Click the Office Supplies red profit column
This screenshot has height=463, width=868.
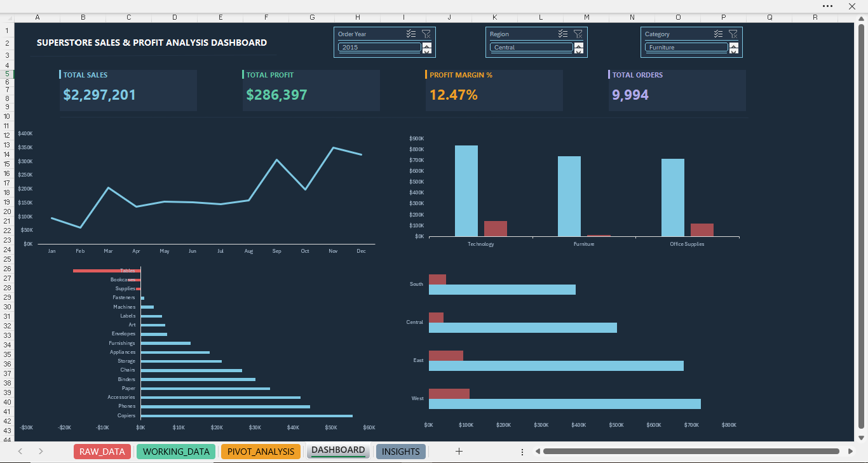click(702, 230)
